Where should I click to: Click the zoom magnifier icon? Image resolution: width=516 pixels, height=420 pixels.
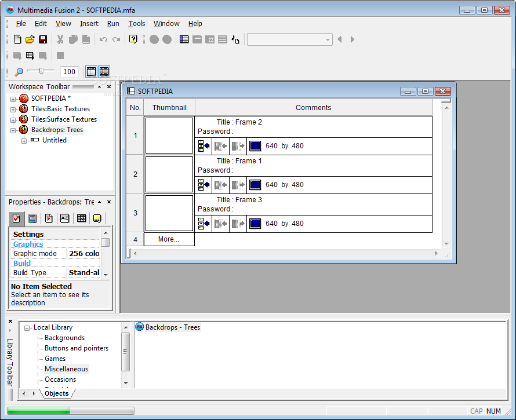coord(19,71)
